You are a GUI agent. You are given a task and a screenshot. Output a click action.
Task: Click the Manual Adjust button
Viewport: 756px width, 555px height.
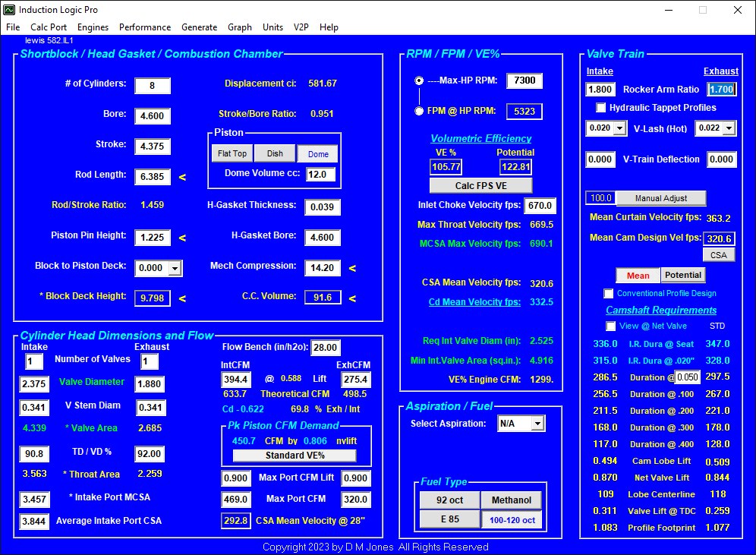tap(661, 198)
